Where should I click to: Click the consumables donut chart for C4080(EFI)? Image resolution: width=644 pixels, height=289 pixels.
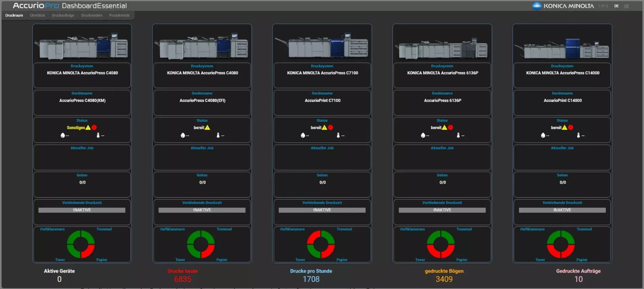201,244
